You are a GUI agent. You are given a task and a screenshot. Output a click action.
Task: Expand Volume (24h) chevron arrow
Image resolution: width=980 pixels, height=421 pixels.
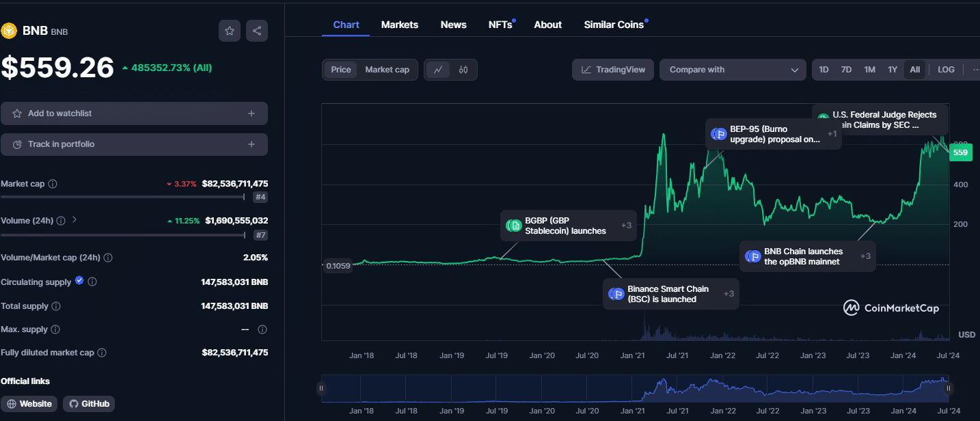click(x=74, y=220)
